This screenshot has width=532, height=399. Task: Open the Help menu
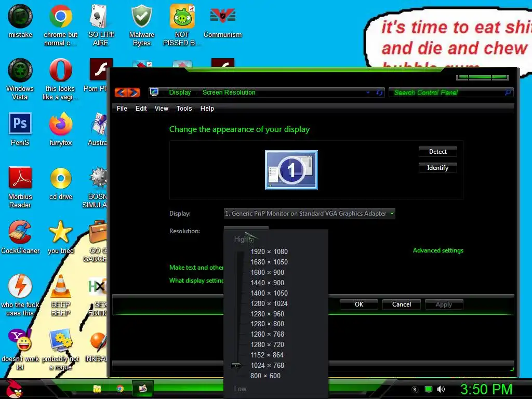point(207,109)
